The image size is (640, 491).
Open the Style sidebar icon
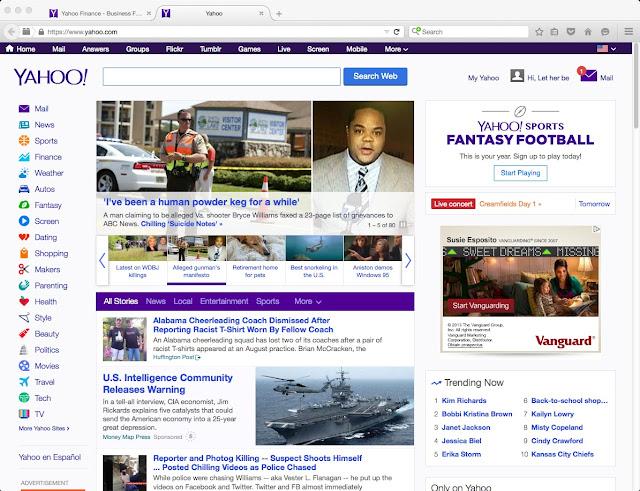click(x=24, y=318)
